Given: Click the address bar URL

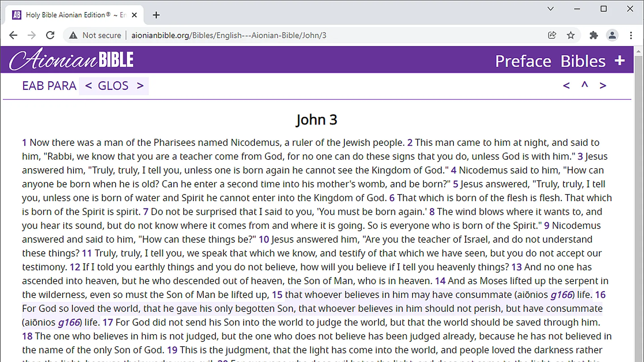Looking at the screenshot, I should click(x=229, y=35).
